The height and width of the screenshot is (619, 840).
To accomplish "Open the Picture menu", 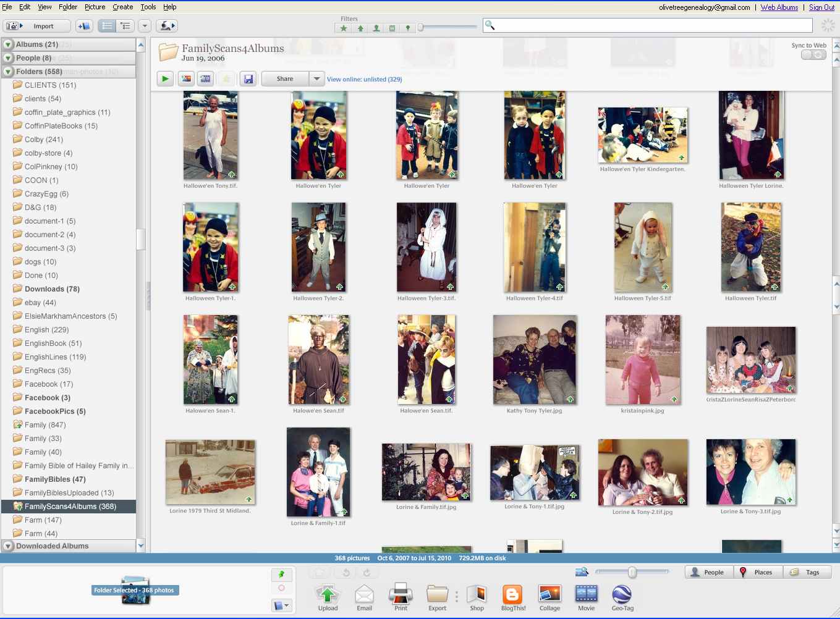I will coord(95,7).
